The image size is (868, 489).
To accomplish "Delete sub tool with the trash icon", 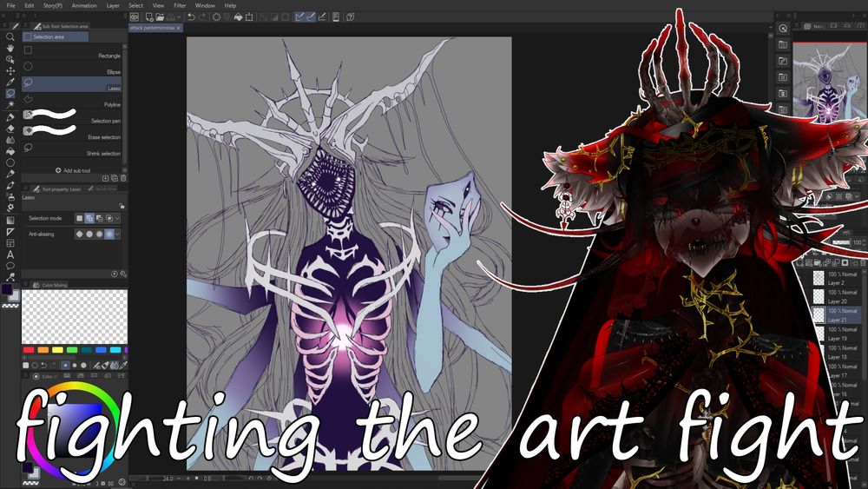I will pyautogui.click(x=123, y=178).
